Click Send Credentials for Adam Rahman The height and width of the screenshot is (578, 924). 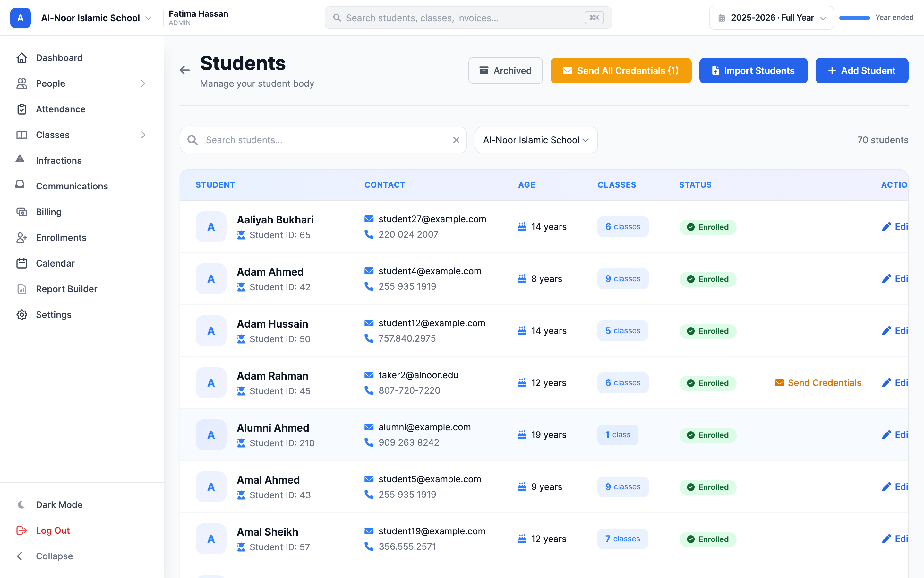818,383
